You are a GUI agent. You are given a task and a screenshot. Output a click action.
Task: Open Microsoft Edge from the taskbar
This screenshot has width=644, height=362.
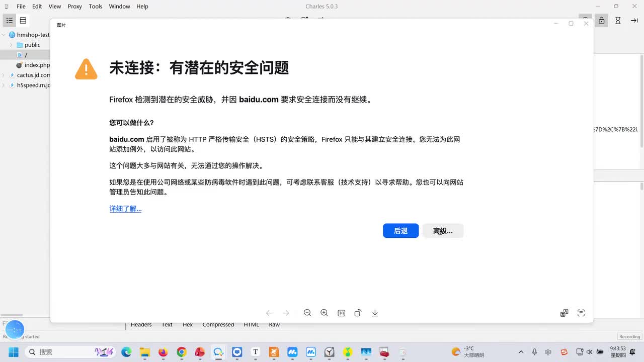point(126,352)
